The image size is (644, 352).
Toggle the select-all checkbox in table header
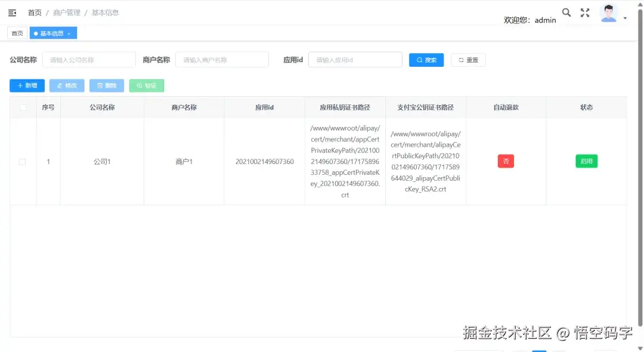[22, 107]
